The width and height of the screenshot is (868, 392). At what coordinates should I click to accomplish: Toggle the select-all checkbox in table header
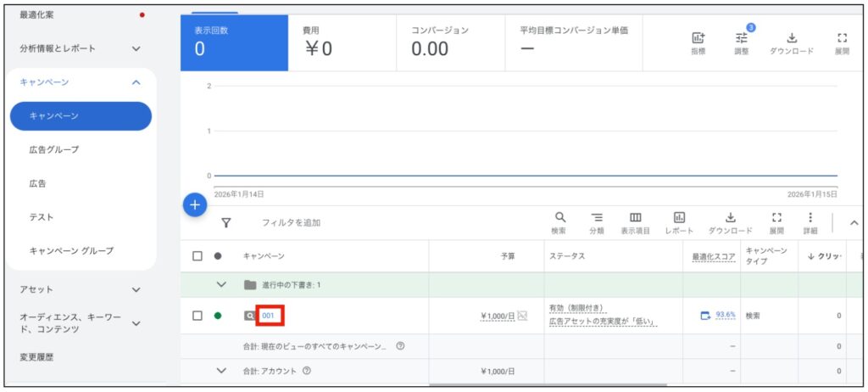pos(198,256)
